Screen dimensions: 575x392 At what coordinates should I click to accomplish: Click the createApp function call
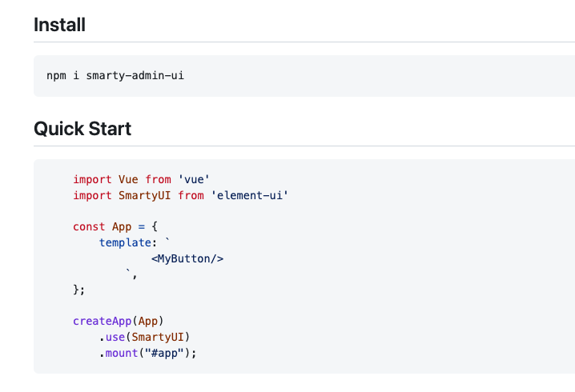pyautogui.click(x=102, y=321)
